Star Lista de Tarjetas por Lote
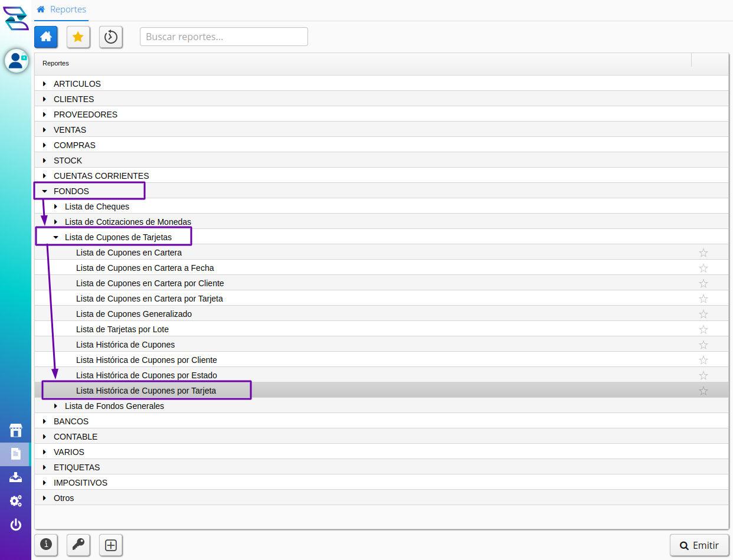Viewport: 733px width, 560px height. click(703, 329)
